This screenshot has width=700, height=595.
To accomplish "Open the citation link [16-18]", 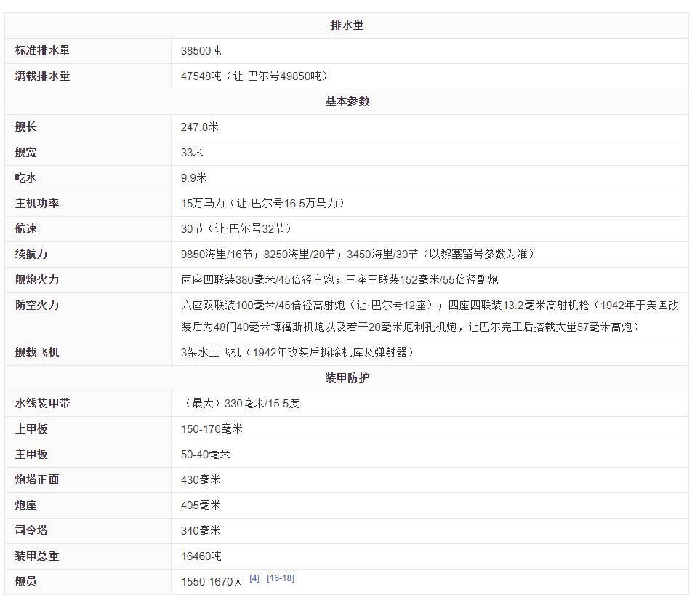I will pos(280,578).
